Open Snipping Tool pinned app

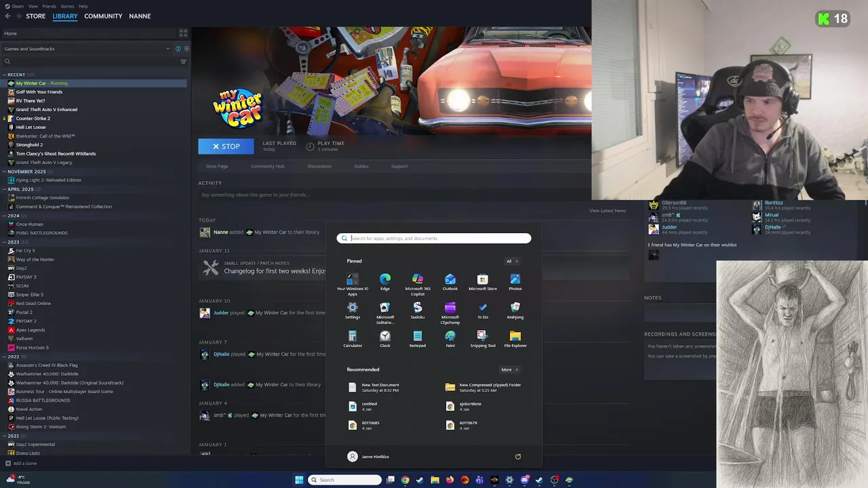(x=483, y=340)
